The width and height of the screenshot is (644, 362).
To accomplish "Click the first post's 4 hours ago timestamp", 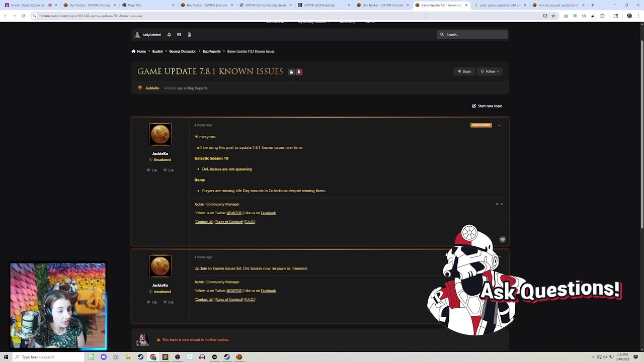I will pos(203,125).
